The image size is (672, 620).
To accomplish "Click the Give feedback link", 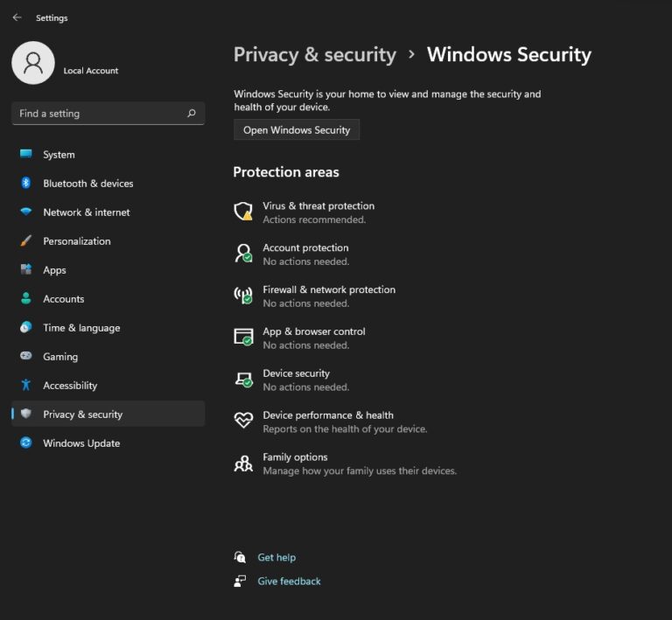I will 289,581.
